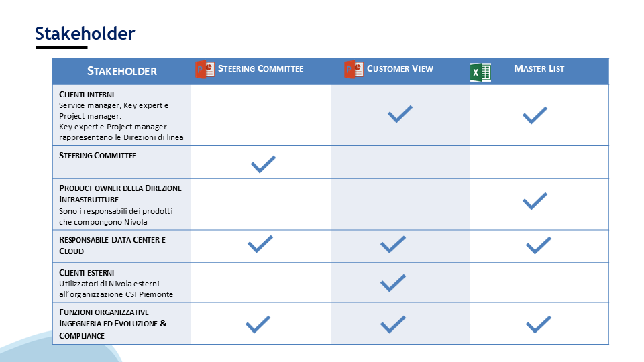Select the Customer View checkmark for Clienti interni

tap(400, 114)
